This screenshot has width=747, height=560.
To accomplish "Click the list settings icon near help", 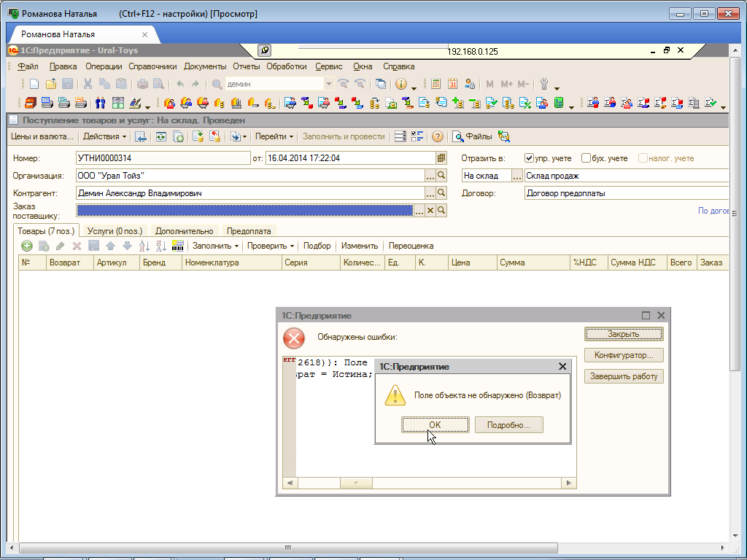I will pos(400,136).
